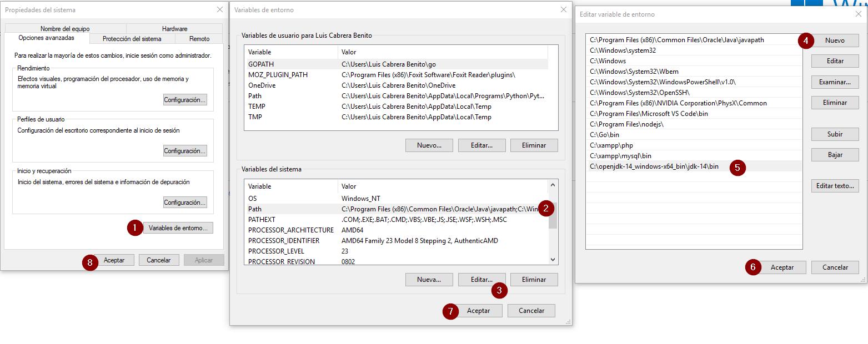Select the GOPATH user variable row
Screen dimensions: 868x344
396,64
